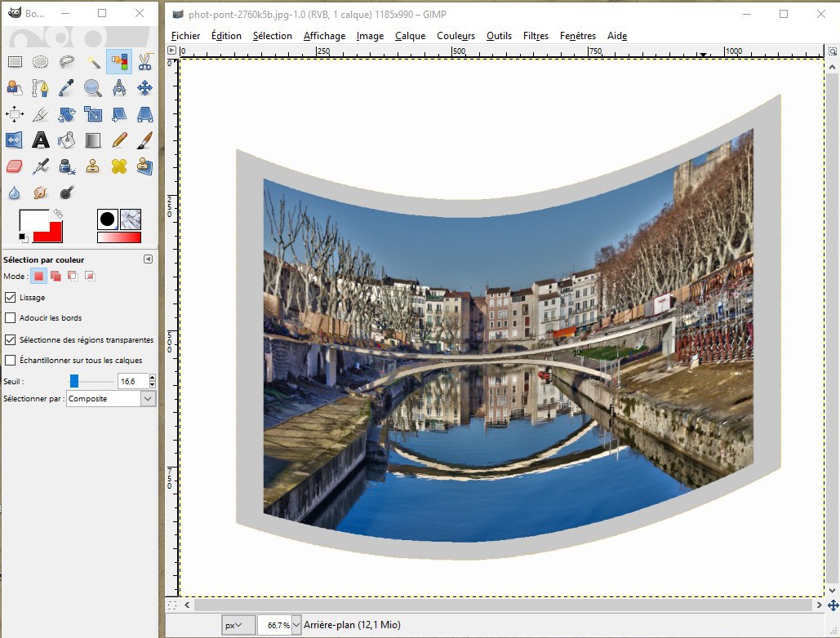Viewport: 840px width, 638px height.
Task: Select the Paintbrush tool
Action: (144, 140)
